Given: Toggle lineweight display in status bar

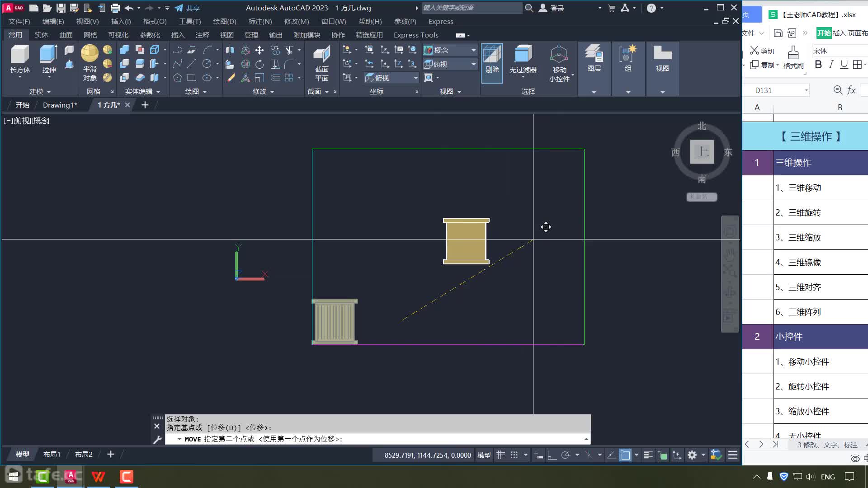Looking at the screenshot, I should coord(648,455).
